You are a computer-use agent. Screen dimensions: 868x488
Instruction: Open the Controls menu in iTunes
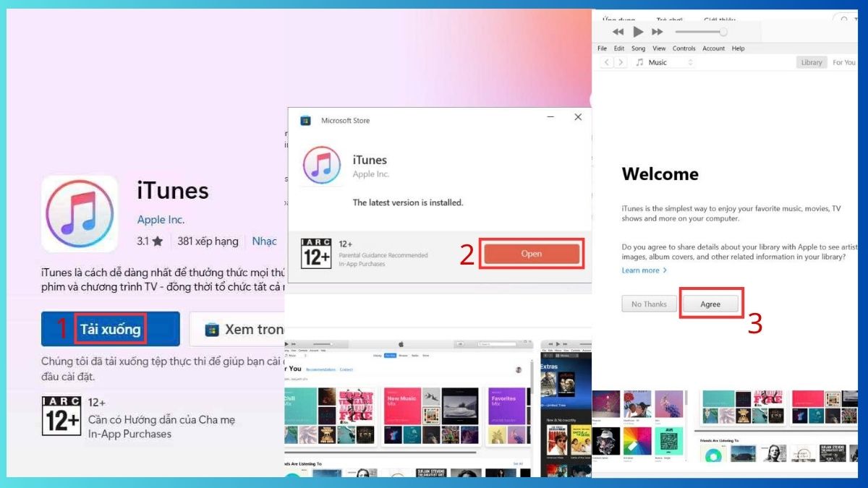684,48
